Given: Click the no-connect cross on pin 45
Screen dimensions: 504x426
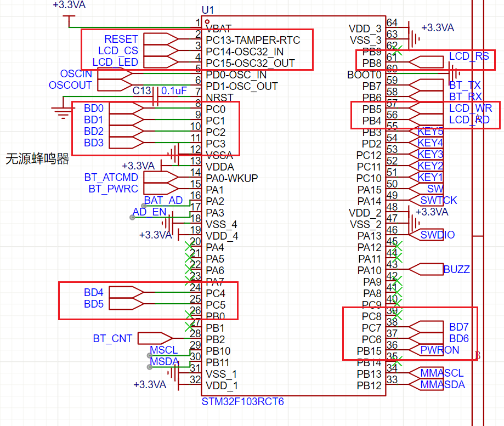Looking at the screenshot, I should click(x=398, y=247).
